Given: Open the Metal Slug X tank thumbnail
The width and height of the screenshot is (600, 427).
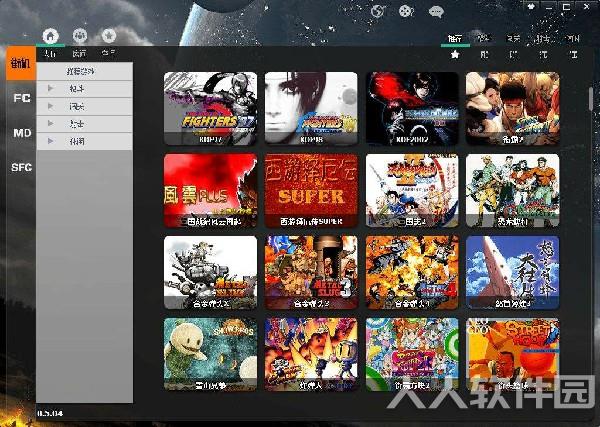Looking at the screenshot, I should click(210, 272).
